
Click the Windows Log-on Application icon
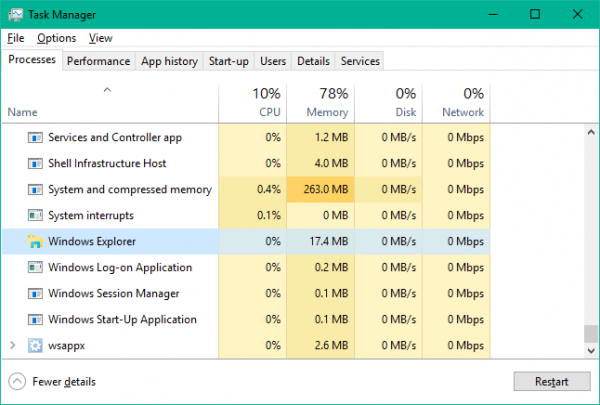click(35, 267)
